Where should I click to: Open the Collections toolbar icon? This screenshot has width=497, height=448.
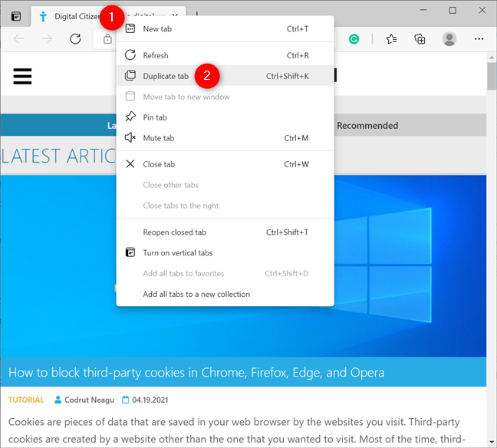coord(420,39)
